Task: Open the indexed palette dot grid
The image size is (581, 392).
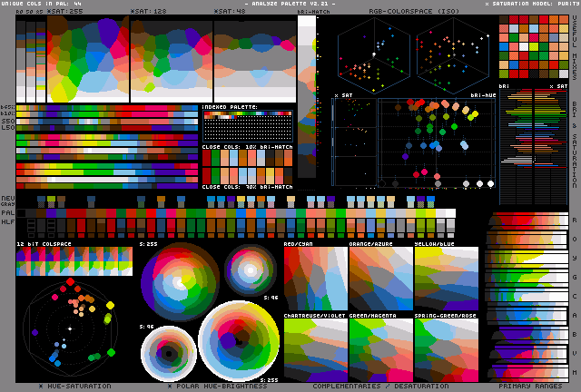Action: (x=248, y=126)
